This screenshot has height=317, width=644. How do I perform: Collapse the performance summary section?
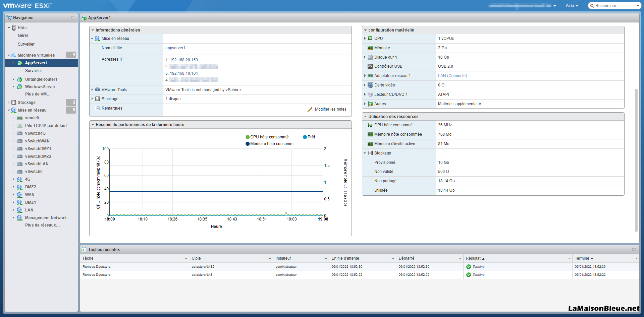pos(93,125)
